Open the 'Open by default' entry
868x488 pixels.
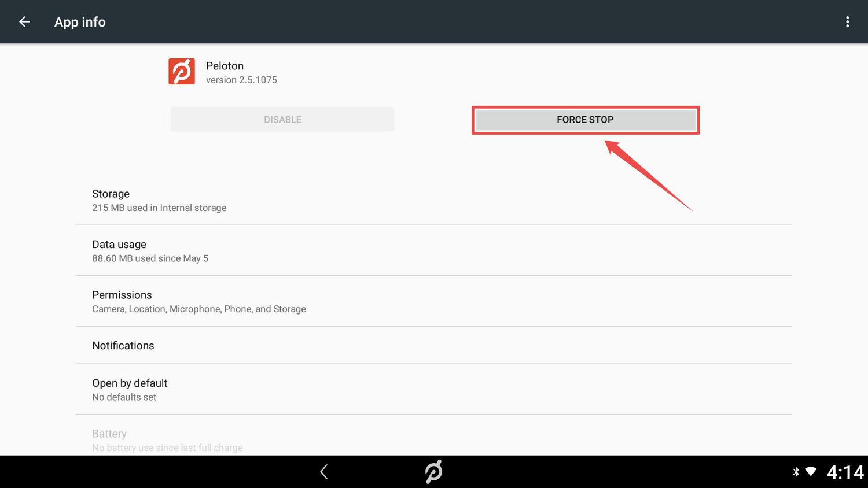coord(434,389)
